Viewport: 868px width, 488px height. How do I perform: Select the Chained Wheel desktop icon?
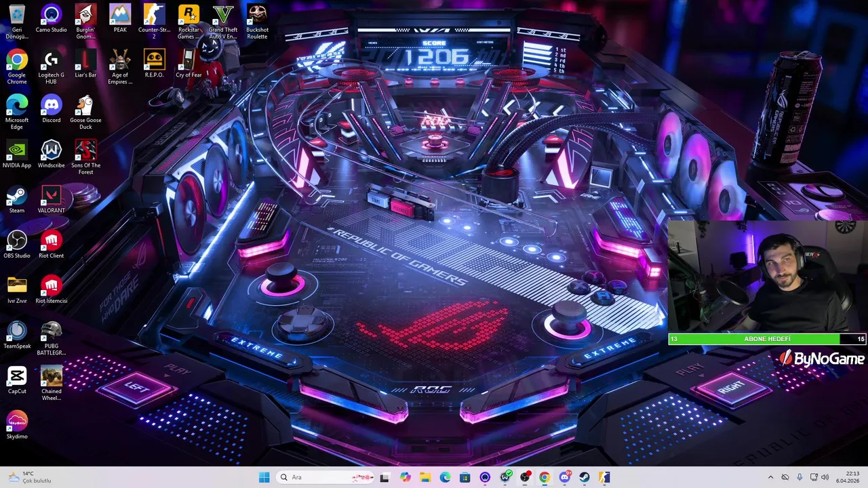(51, 384)
